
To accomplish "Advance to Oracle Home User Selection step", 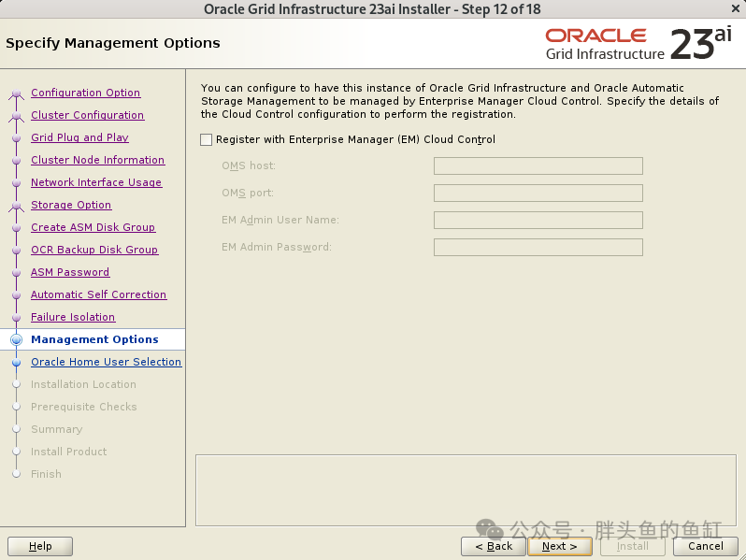I will [106, 362].
